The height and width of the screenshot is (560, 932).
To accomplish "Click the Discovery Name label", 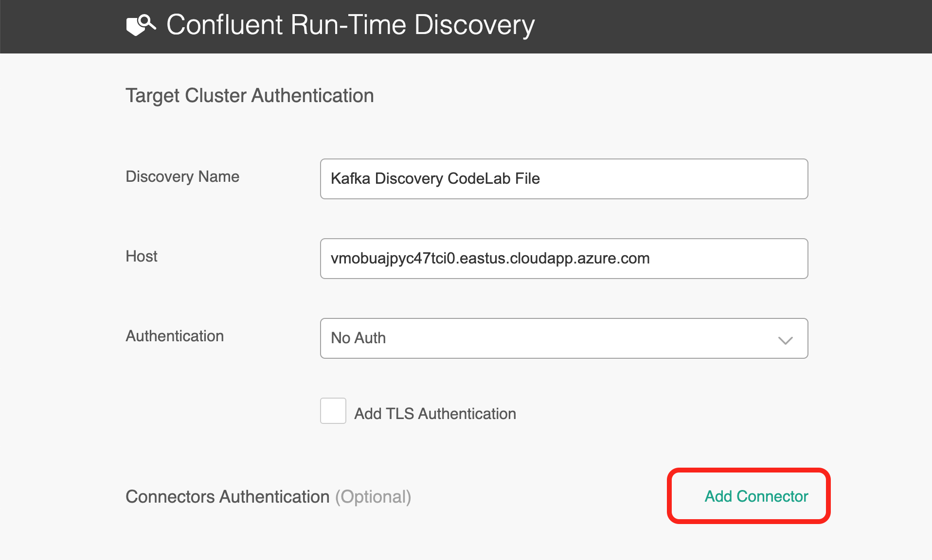I will pyautogui.click(x=182, y=176).
